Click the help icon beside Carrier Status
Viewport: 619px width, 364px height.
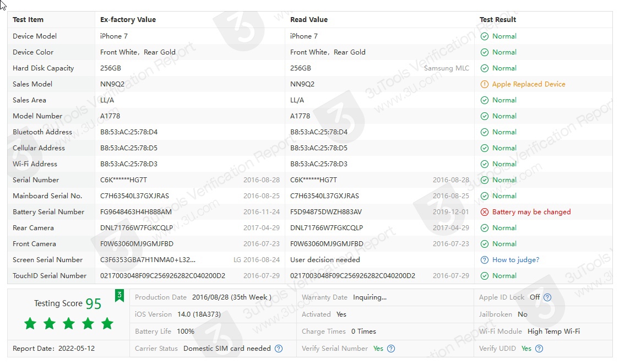279,349
